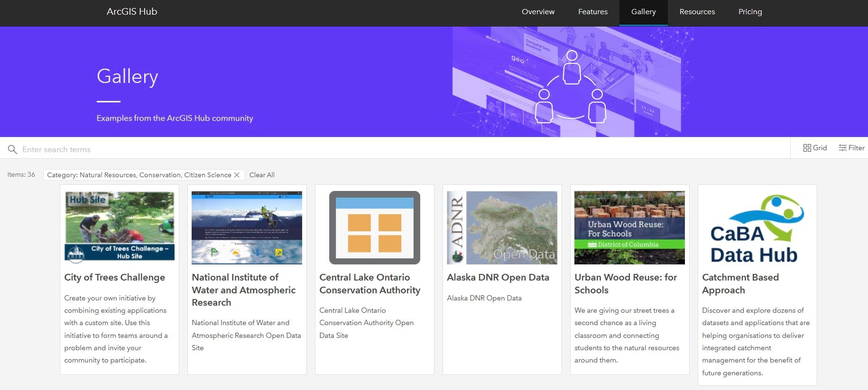
Task: Switch to Grid view
Action: (815, 148)
